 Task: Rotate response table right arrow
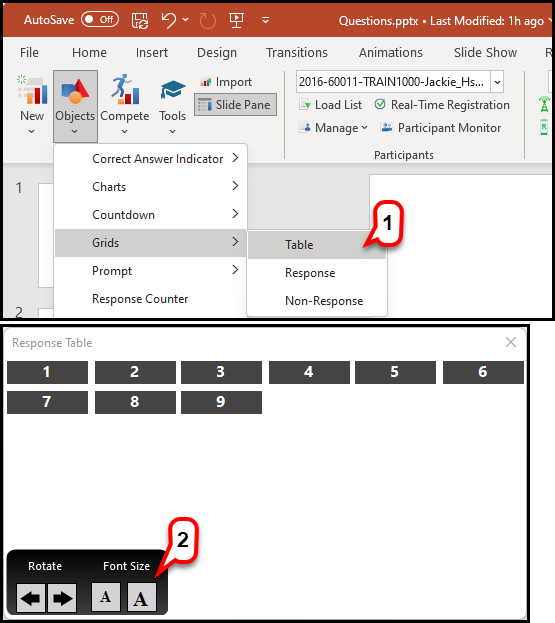(x=62, y=598)
